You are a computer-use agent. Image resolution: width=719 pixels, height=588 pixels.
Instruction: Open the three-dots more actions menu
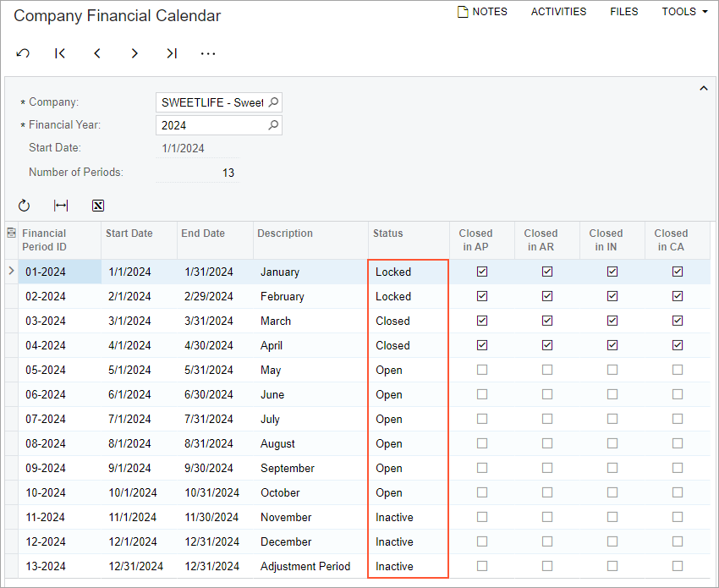click(x=208, y=53)
